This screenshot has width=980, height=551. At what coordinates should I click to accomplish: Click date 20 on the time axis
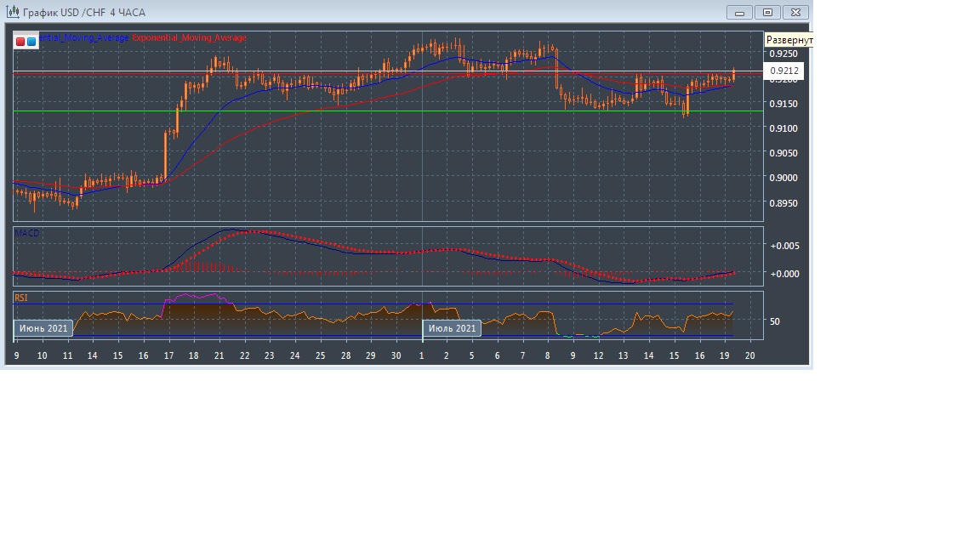[x=749, y=355]
